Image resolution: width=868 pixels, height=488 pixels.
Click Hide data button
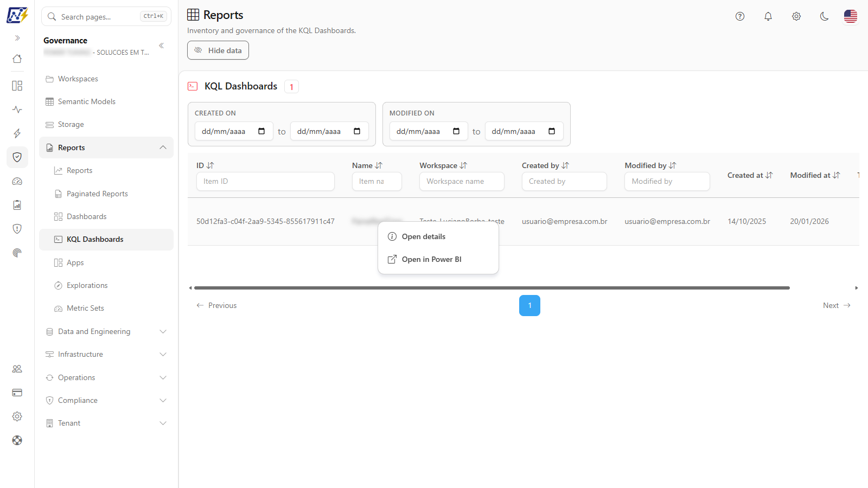pyautogui.click(x=218, y=50)
